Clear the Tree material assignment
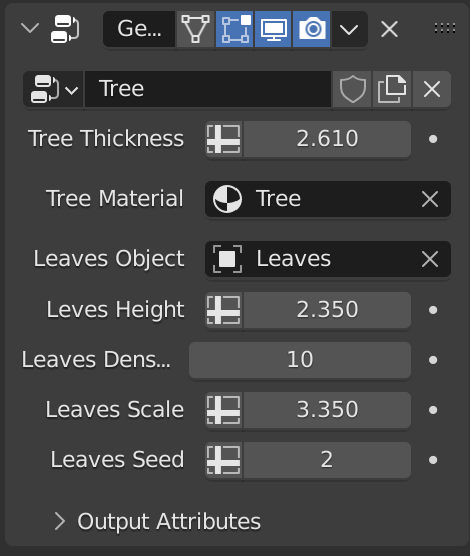Image resolution: width=470 pixels, height=556 pixels. pos(430,199)
